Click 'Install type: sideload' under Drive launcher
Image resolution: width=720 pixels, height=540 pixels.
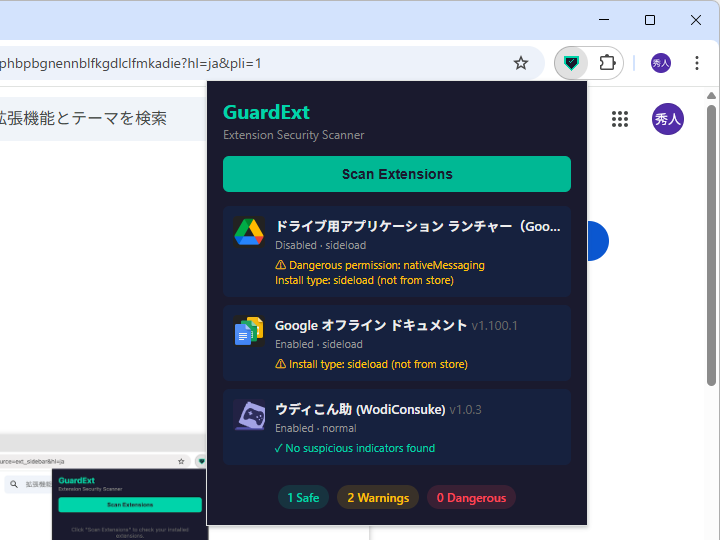(364, 281)
